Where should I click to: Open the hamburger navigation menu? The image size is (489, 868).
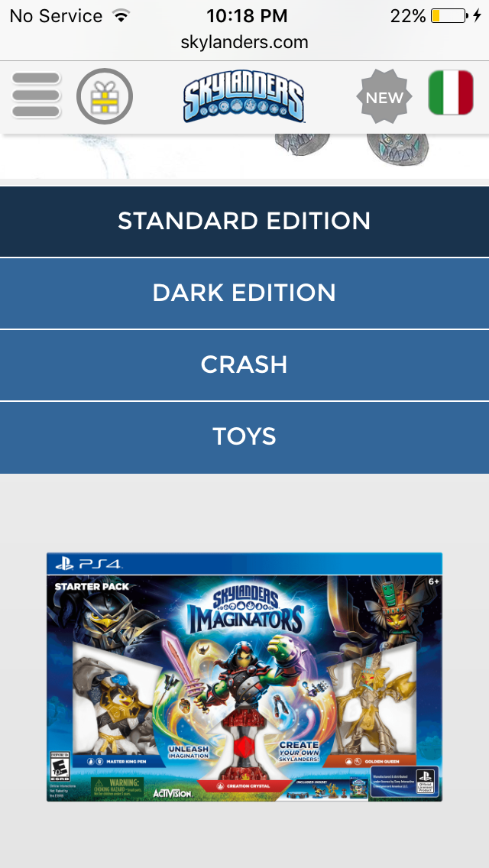click(x=36, y=96)
